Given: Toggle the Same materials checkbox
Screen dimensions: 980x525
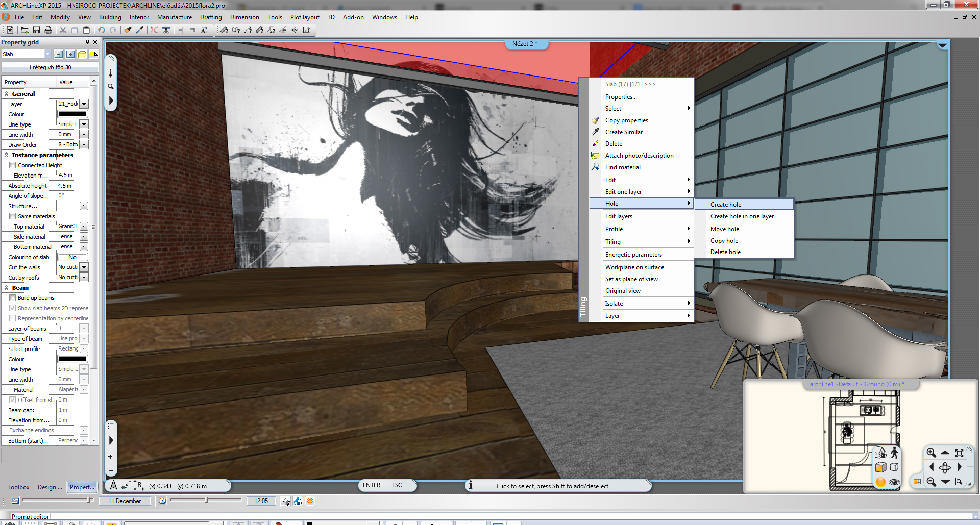Looking at the screenshot, I should tap(13, 216).
